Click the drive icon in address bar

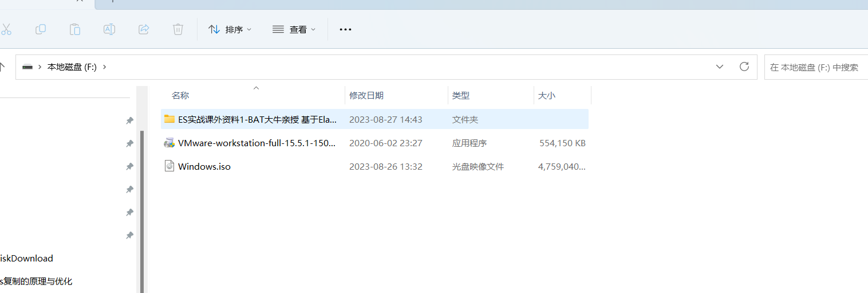point(27,67)
